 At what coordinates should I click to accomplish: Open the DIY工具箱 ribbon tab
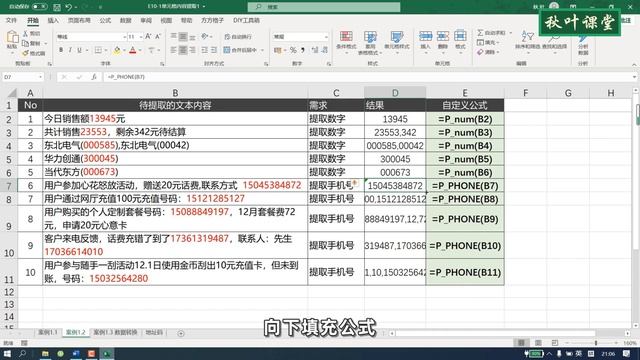pyautogui.click(x=246, y=20)
